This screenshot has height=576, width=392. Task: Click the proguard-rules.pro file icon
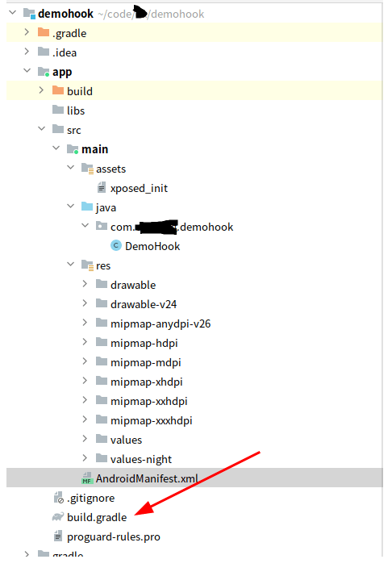(x=58, y=536)
